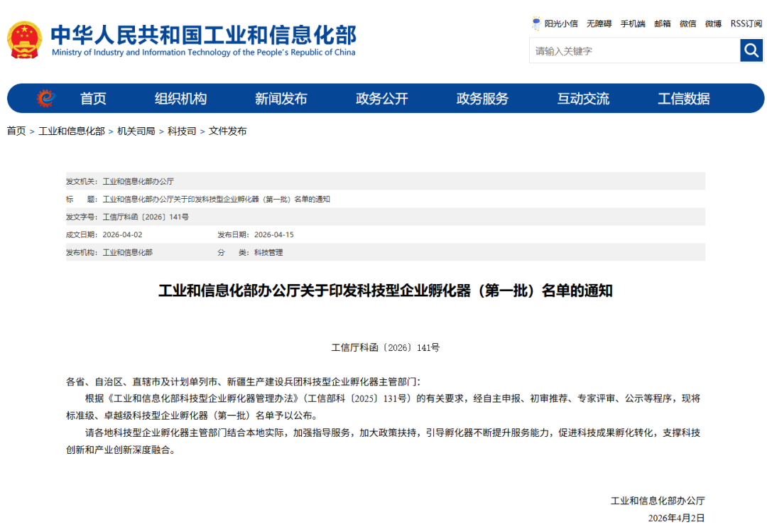Open the 首页 navigation menu item
The width and height of the screenshot is (767, 532).
point(93,99)
